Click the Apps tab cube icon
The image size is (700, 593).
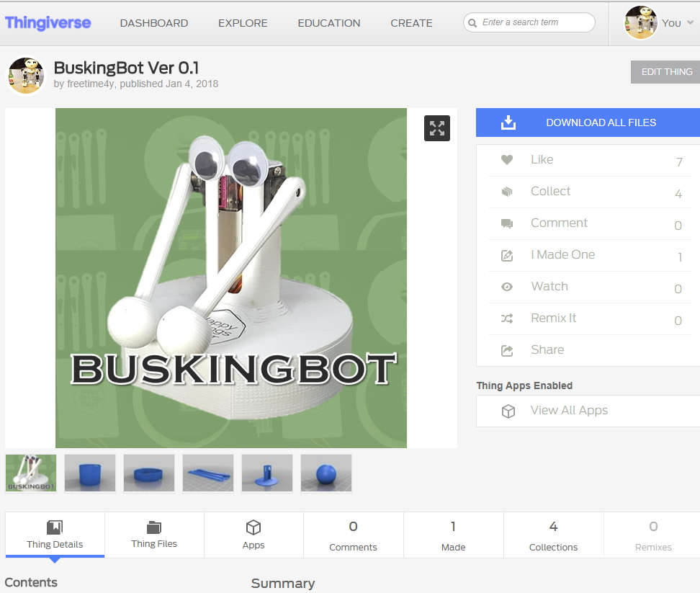[253, 527]
